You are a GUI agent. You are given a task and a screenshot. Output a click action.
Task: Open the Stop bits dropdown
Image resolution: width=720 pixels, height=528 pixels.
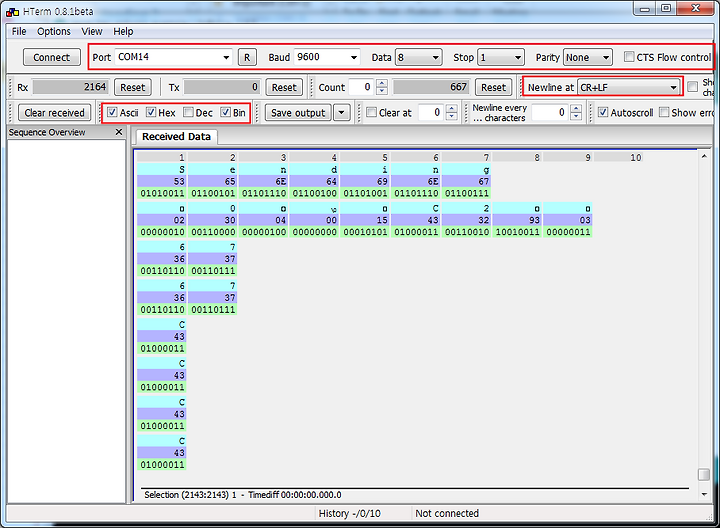[501, 57]
